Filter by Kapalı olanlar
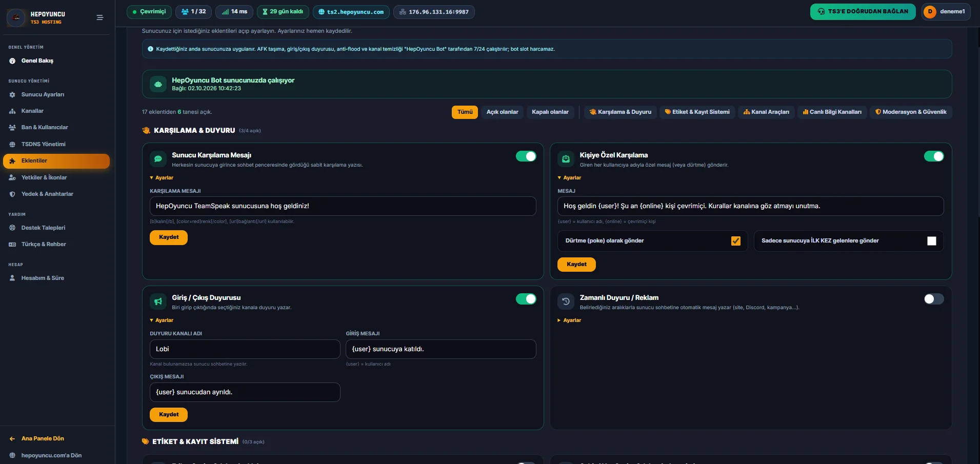This screenshot has height=464, width=980. 550,112
